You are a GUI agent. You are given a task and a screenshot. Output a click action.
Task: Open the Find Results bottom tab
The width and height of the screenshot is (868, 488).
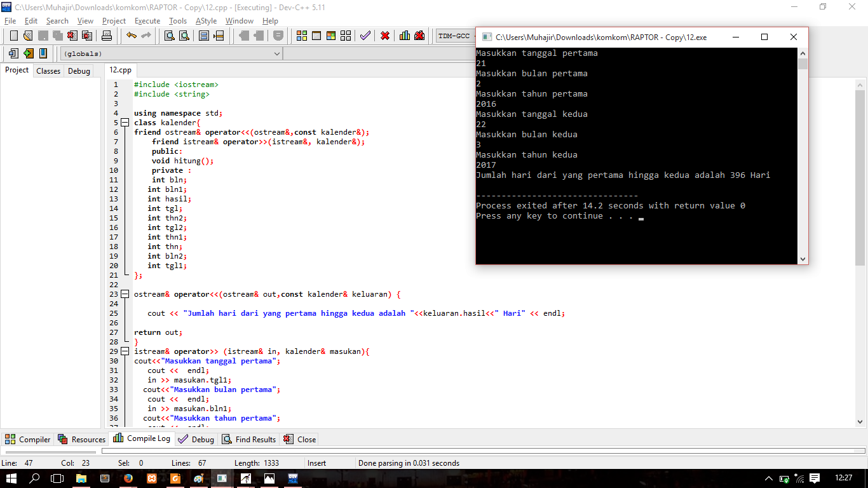(249, 439)
